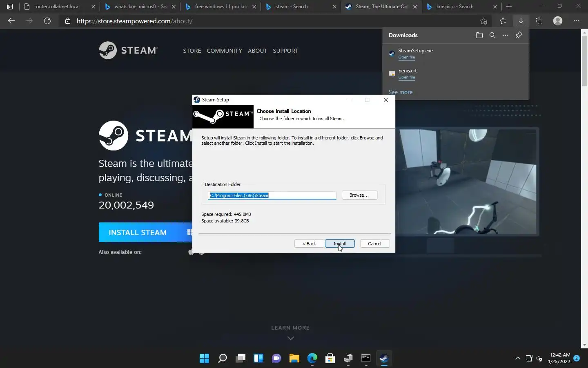Open SUPPORT in Steam navigation
The height and width of the screenshot is (368, 588).
point(285,51)
